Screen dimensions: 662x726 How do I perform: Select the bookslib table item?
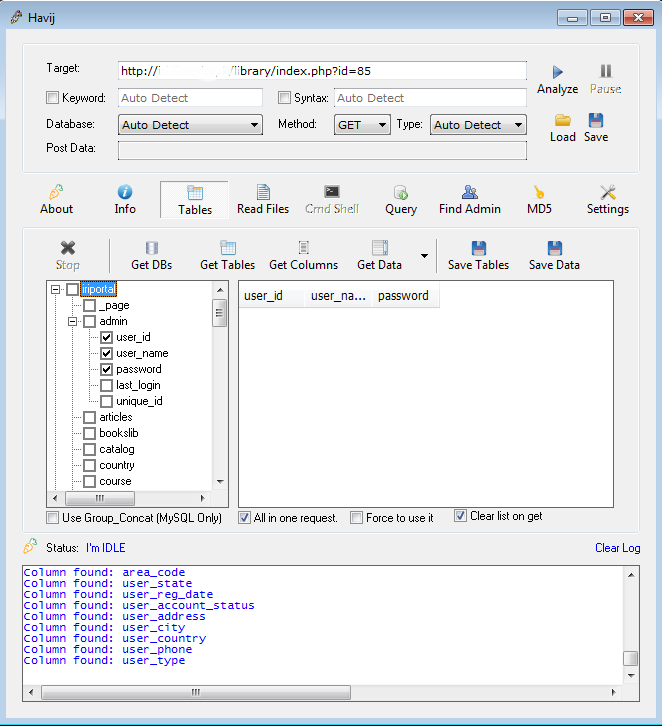point(119,433)
